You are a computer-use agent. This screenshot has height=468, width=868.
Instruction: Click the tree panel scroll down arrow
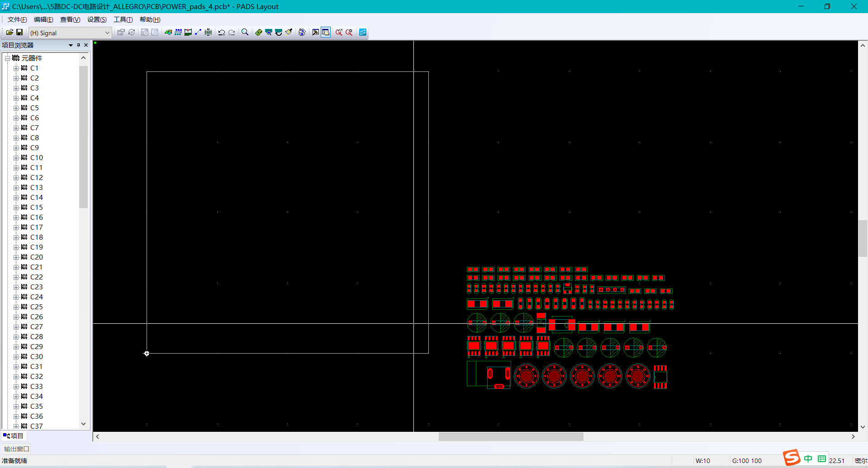tap(83, 424)
